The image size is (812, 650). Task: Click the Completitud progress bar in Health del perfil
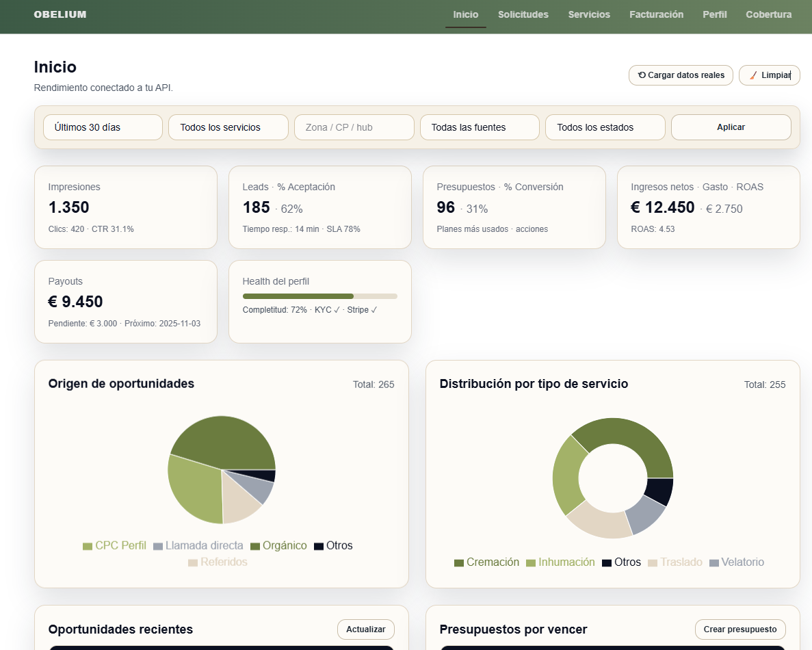[319, 296]
